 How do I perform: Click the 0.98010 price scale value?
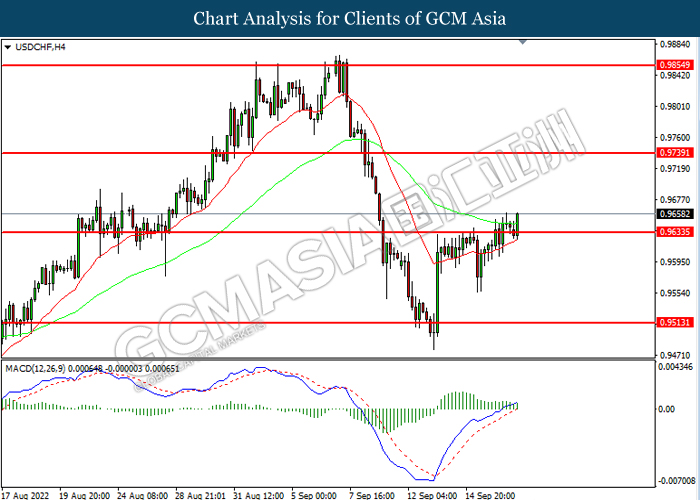click(x=675, y=106)
